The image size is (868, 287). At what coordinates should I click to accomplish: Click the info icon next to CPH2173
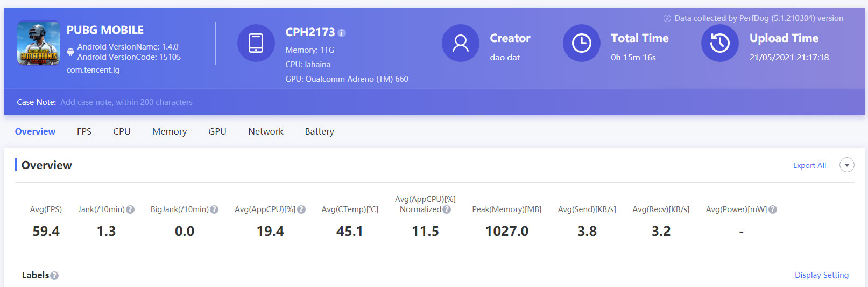(x=342, y=33)
